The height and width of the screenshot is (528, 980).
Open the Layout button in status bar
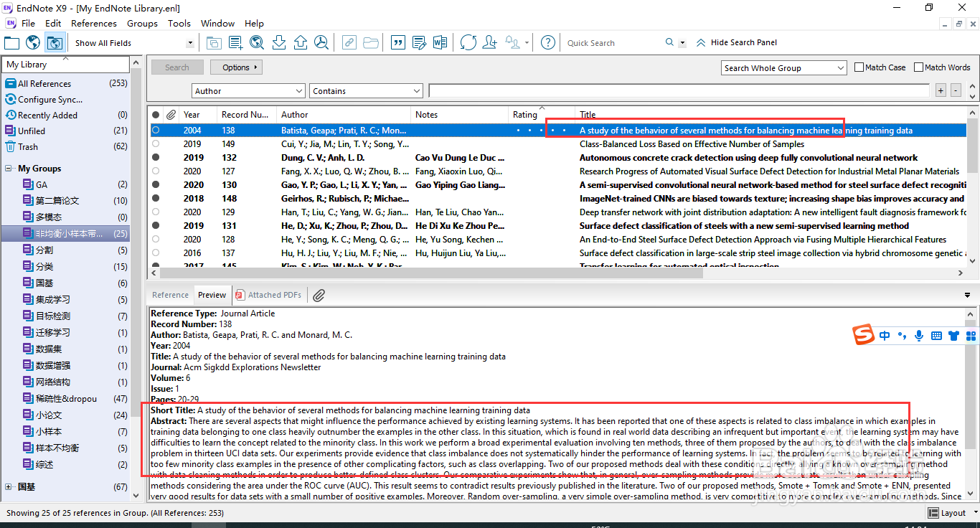coord(948,513)
